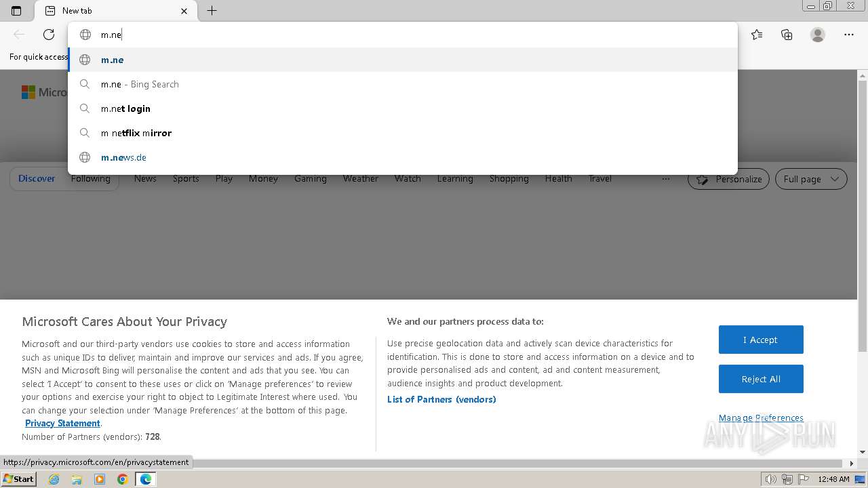This screenshot has width=868, height=488.
Task: Choose 'm netflix mirror' suggestion
Action: (403, 133)
